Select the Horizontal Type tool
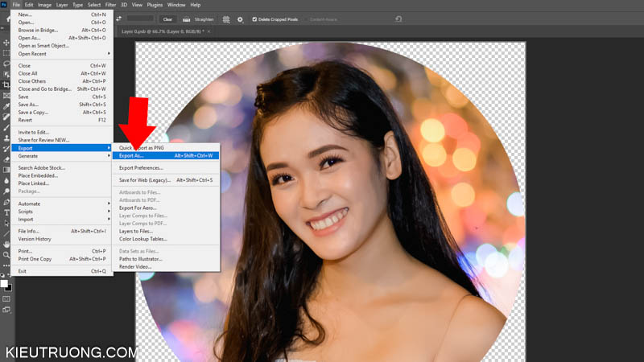Screen dimensions: 644x362 coord(6,212)
